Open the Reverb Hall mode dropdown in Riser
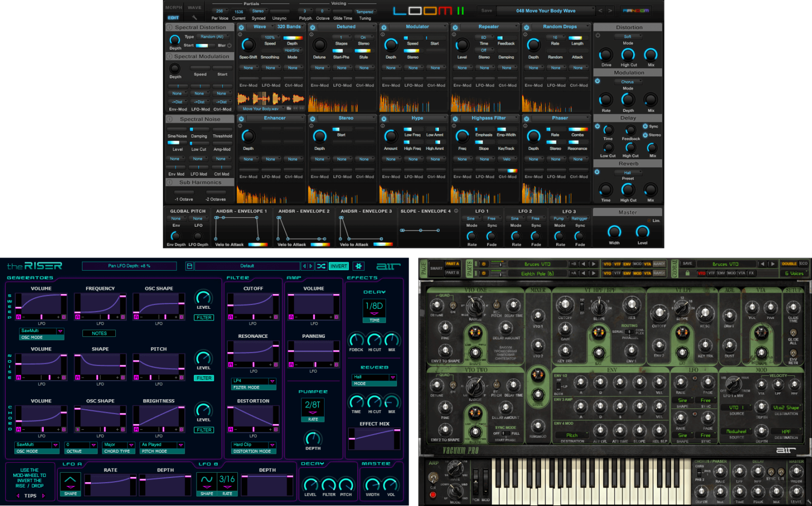The image size is (812, 506). coord(374,377)
